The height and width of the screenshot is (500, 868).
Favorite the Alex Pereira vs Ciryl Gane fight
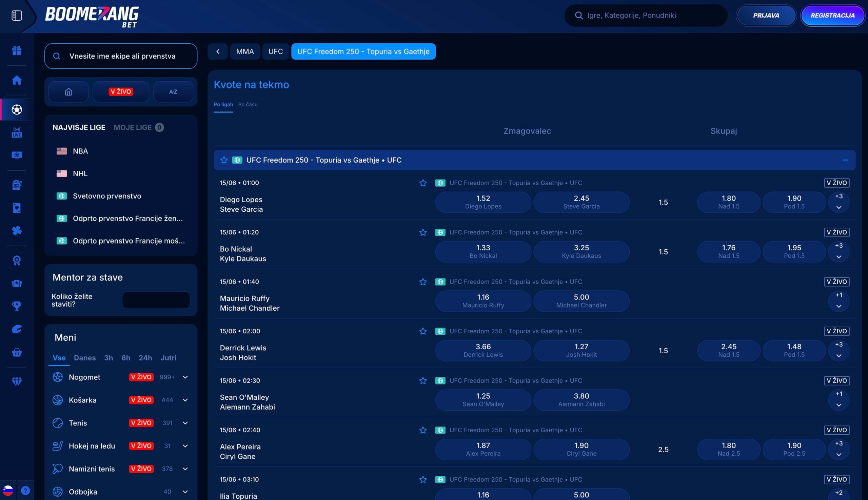(x=423, y=430)
